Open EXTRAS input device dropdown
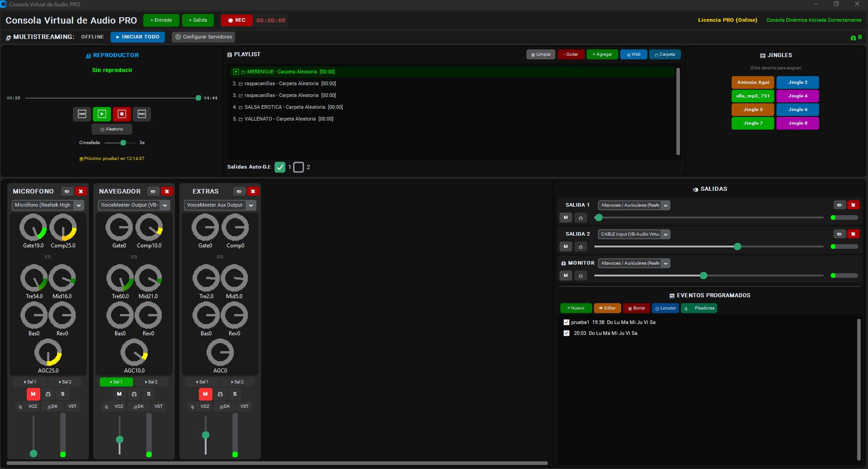 (220, 205)
